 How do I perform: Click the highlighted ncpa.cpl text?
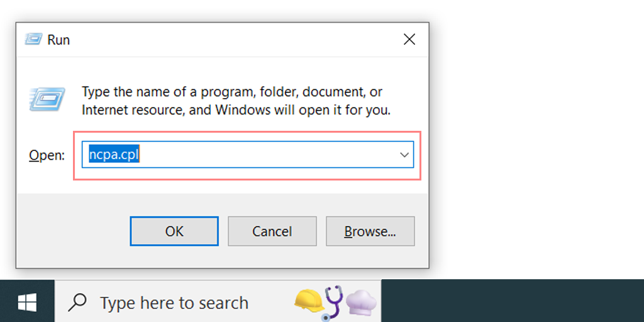[x=115, y=155]
